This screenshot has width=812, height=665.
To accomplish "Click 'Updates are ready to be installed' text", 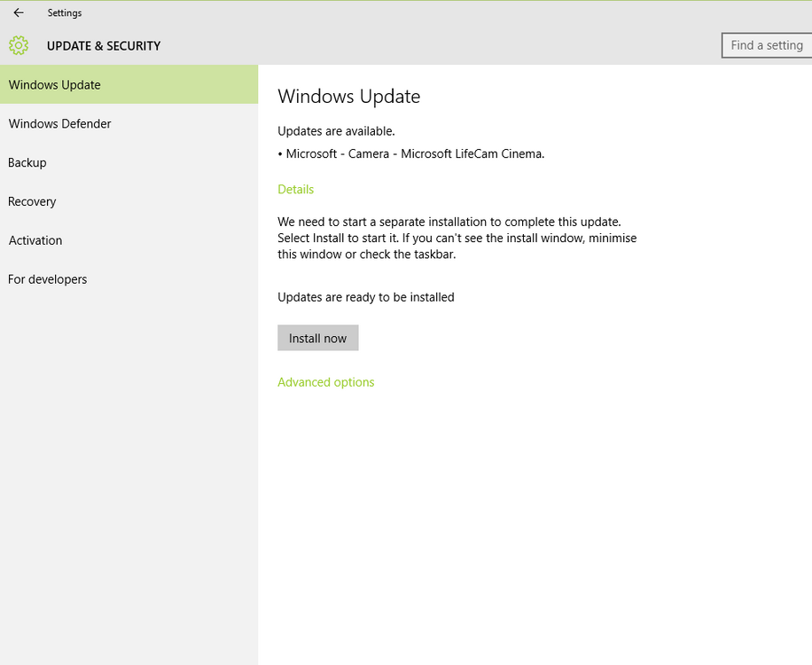I will click(x=366, y=297).
